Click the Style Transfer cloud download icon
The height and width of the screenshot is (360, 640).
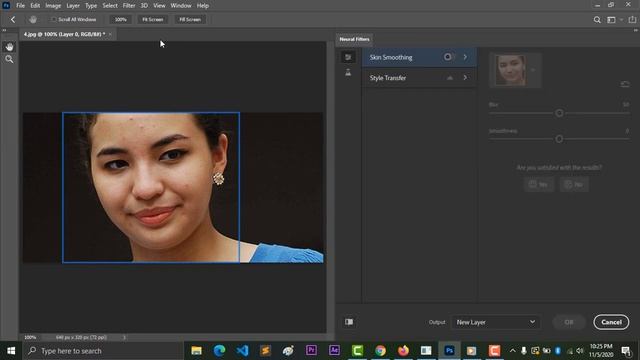[x=449, y=78]
